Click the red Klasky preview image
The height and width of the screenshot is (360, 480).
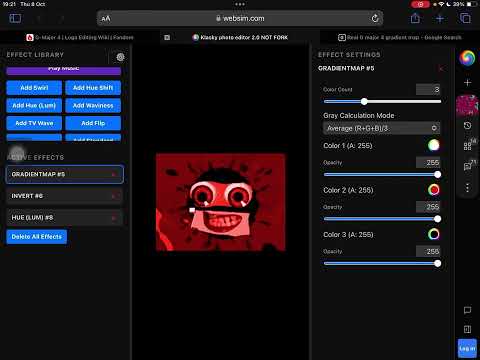click(x=221, y=202)
